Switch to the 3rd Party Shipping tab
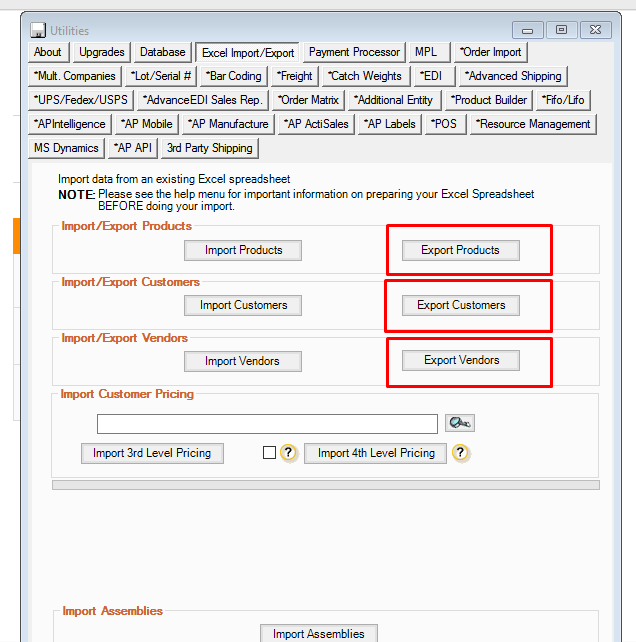The height and width of the screenshot is (642, 636). pos(210,148)
